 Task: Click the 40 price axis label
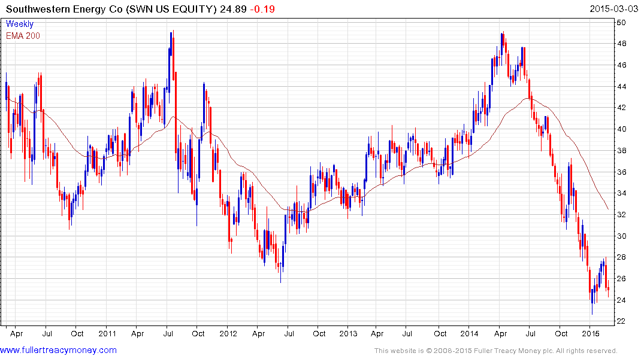coord(621,129)
